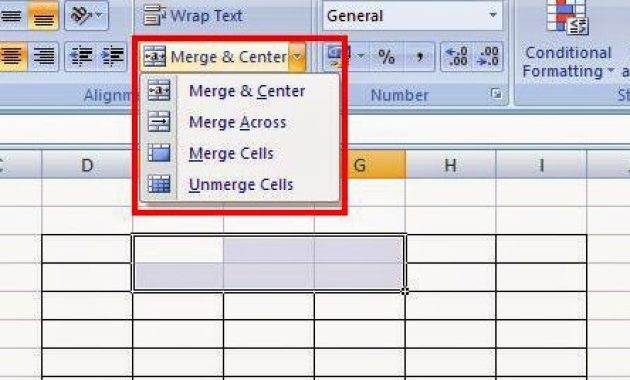Click the Increase Indent icon
The image size is (630, 380).
point(112,57)
